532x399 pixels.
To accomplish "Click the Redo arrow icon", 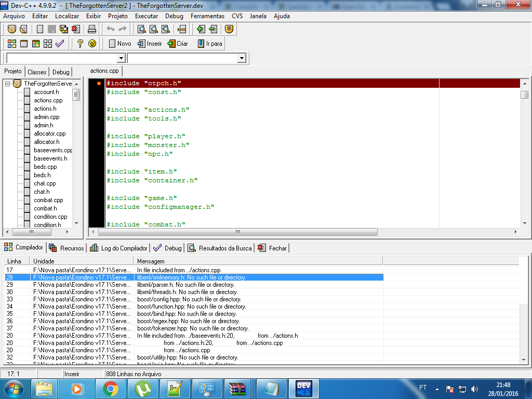I will pyautogui.click(x=123, y=29).
